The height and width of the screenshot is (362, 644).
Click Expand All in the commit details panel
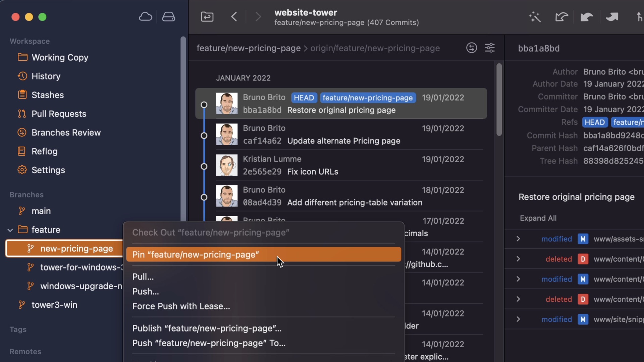click(x=538, y=218)
